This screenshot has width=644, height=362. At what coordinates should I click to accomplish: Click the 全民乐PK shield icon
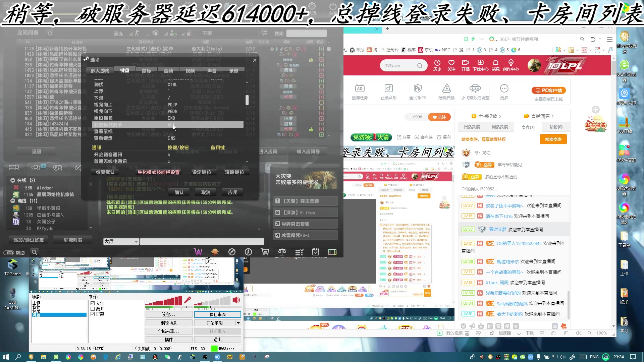417,88
